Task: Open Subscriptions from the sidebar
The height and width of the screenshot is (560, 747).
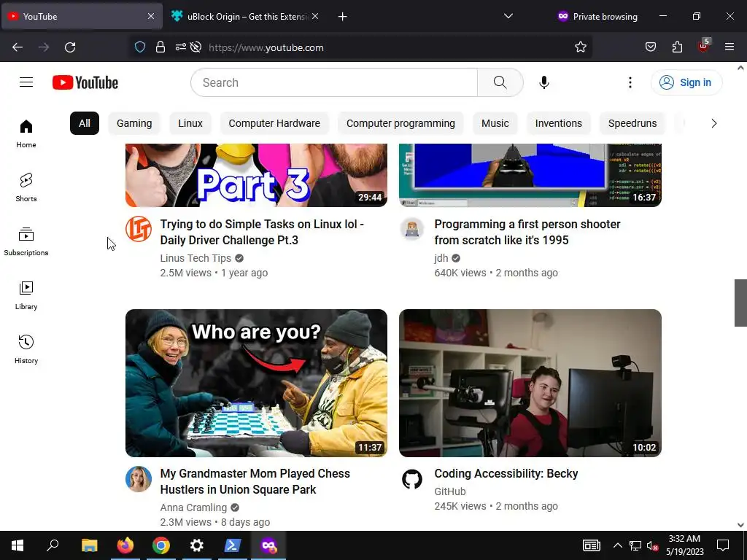Action: pos(26,242)
